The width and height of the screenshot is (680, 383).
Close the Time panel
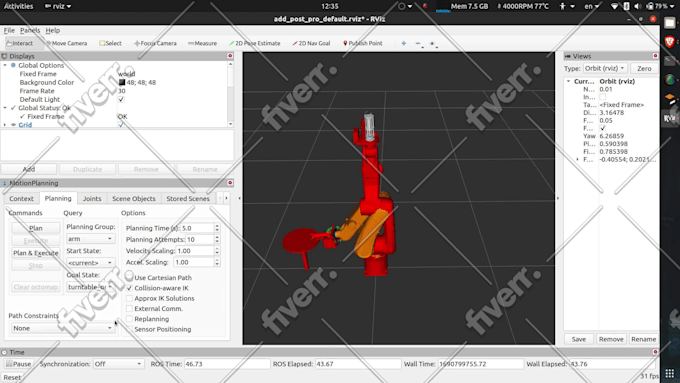(x=655, y=352)
